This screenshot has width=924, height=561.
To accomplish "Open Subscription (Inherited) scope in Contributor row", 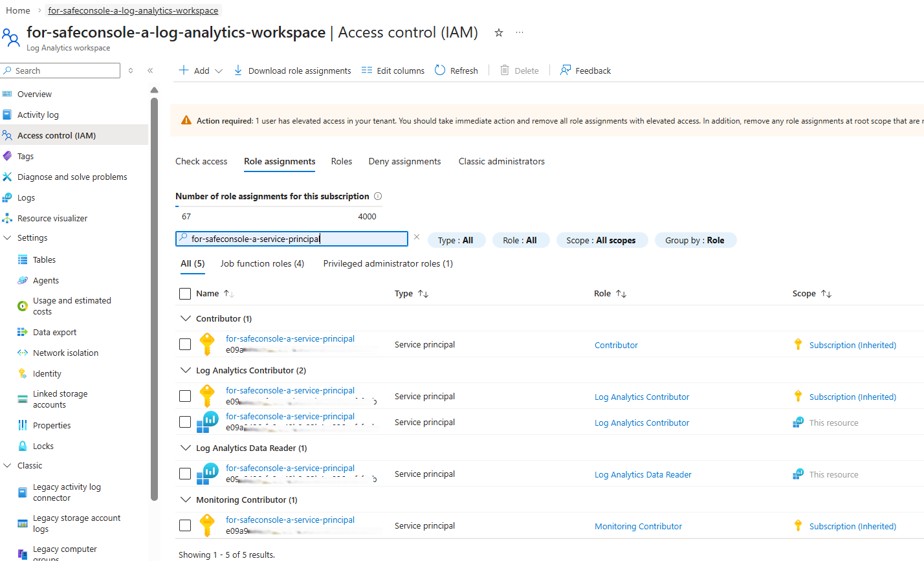I will (853, 345).
